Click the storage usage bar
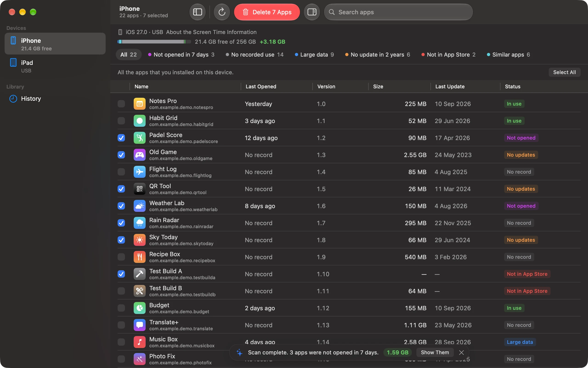The height and width of the screenshot is (368, 588). coord(154,42)
